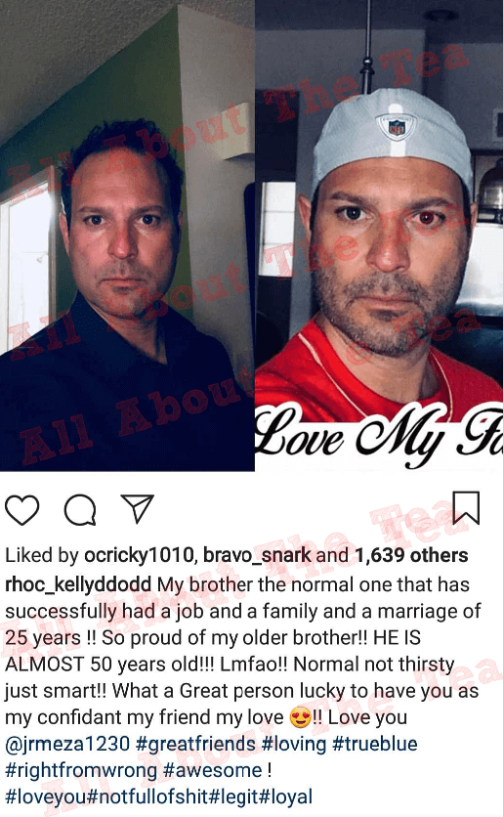
Task: Open hashtag #loyal
Action: (285, 796)
